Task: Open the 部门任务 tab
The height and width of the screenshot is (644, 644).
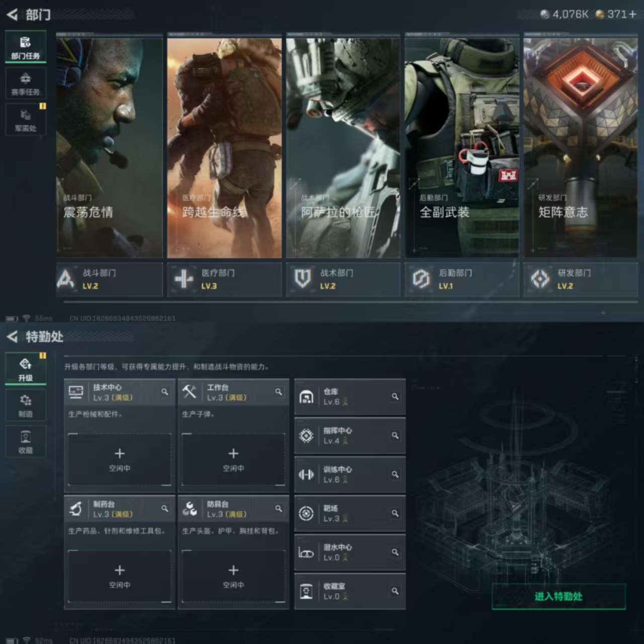Action: coord(26,47)
